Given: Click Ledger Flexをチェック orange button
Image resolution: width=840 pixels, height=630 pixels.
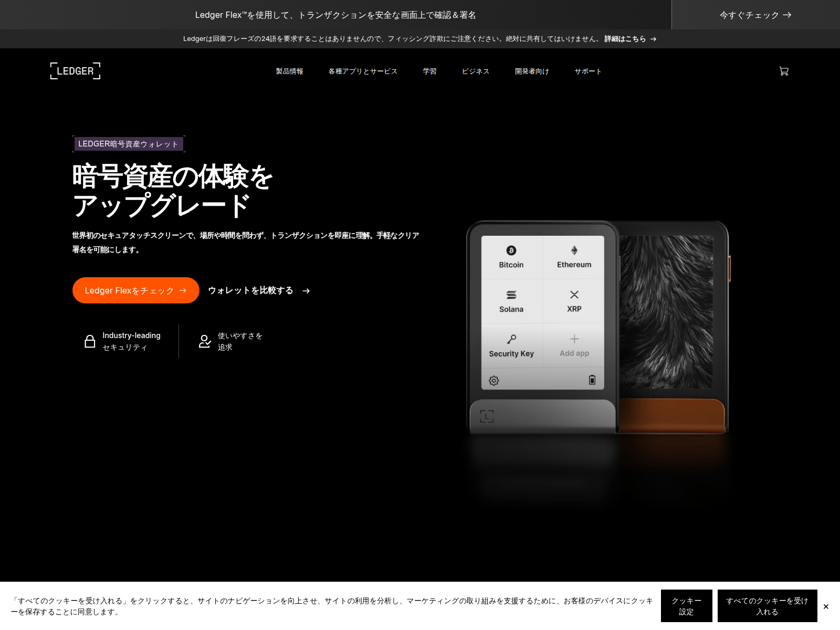Looking at the screenshot, I should [136, 290].
